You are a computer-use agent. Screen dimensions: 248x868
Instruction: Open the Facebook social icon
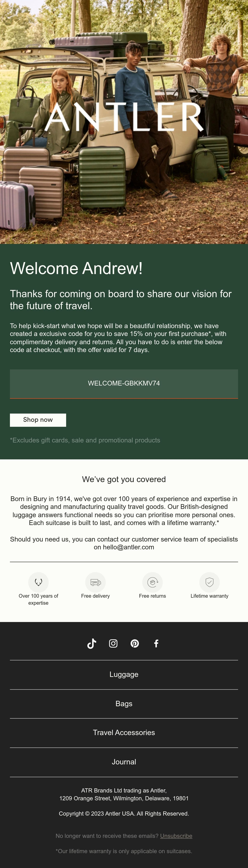[x=156, y=644]
